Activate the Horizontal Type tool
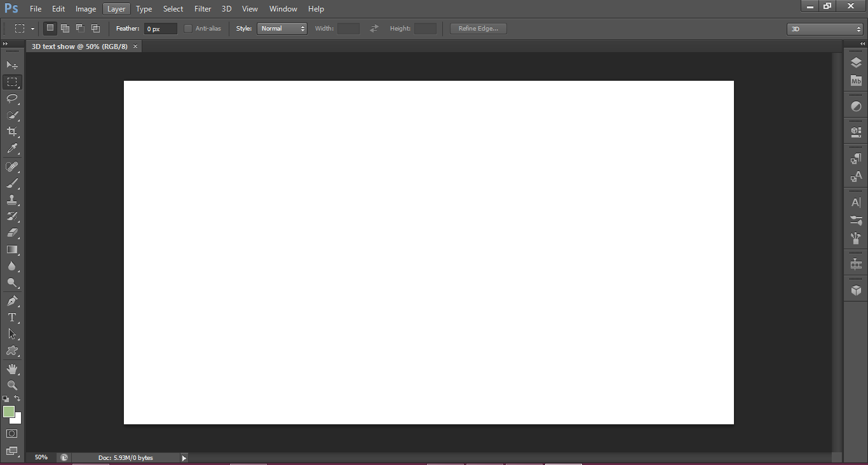This screenshot has width=868, height=465. (x=12, y=317)
